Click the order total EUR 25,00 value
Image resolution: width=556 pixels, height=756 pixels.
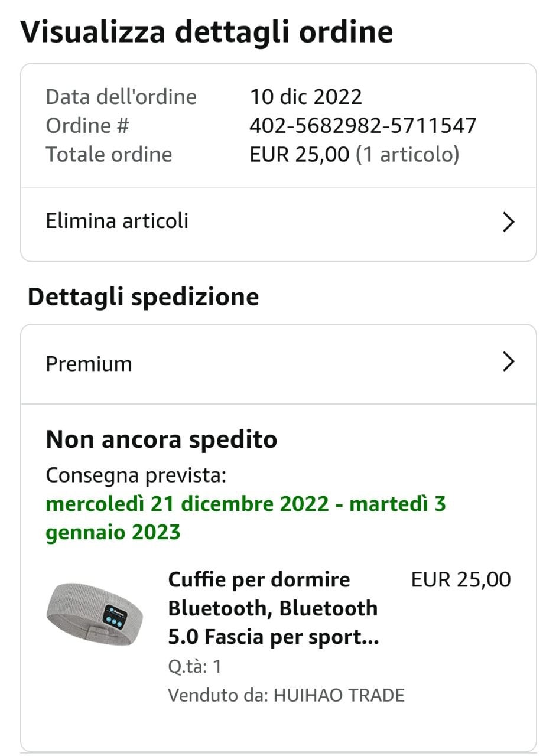click(x=300, y=155)
